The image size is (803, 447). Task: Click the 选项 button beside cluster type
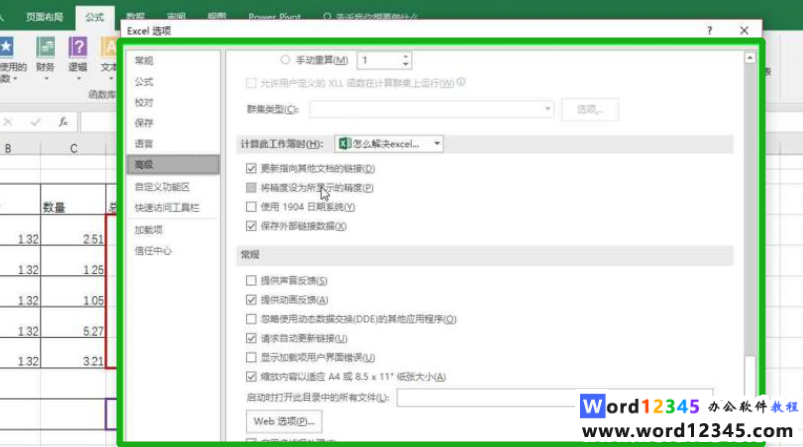pos(590,109)
